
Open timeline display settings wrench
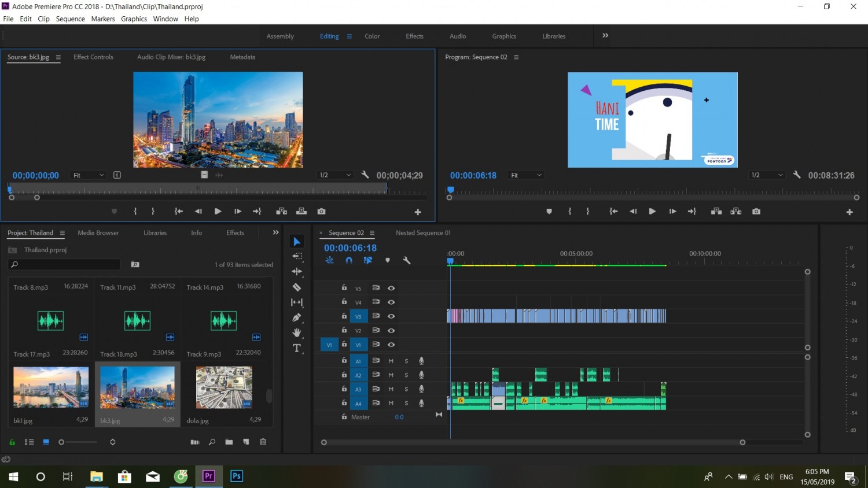pyautogui.click(x=407, y=261)
